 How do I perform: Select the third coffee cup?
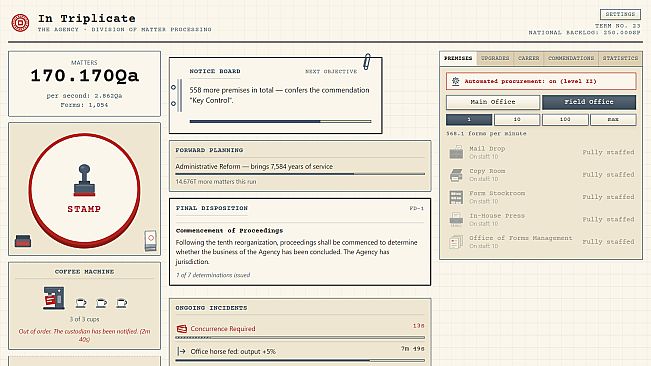pyautogui.click(x=122, y=303)
